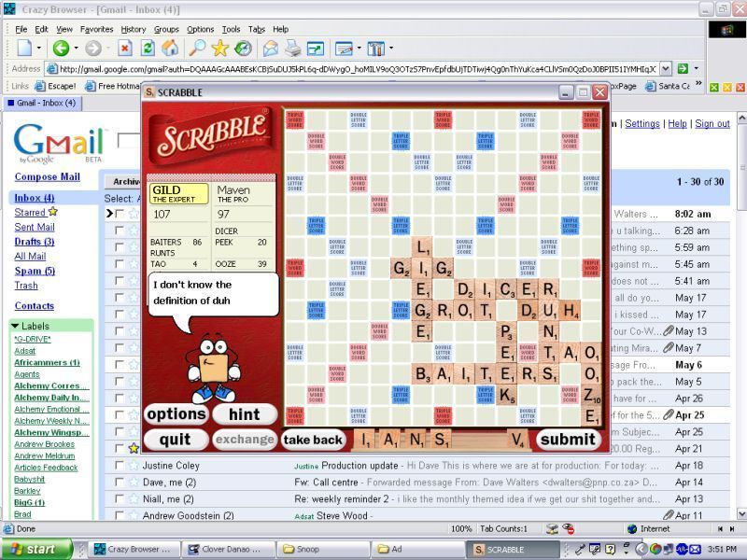The width and height of the screenshot is (747, 560).
Task: Tick the checkbox for Andrew Goodstein (2) email
Action: pos(120,515)
